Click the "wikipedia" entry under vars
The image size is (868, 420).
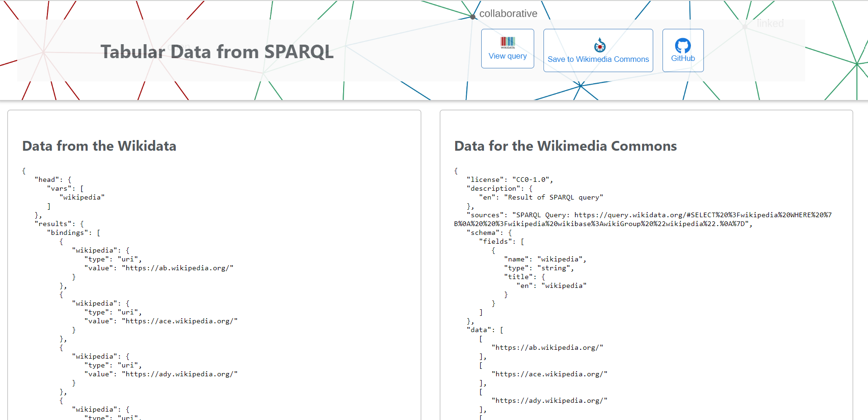click(82, 197)
